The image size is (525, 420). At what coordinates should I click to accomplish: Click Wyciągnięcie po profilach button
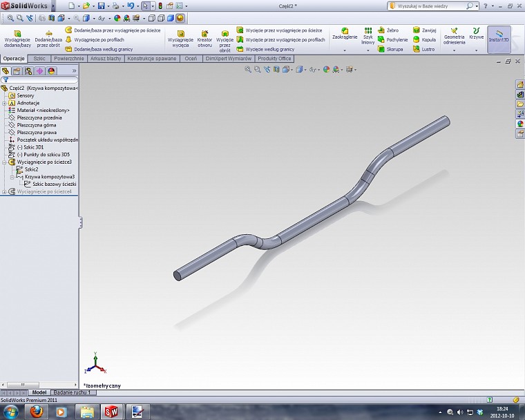coord(95,39)
